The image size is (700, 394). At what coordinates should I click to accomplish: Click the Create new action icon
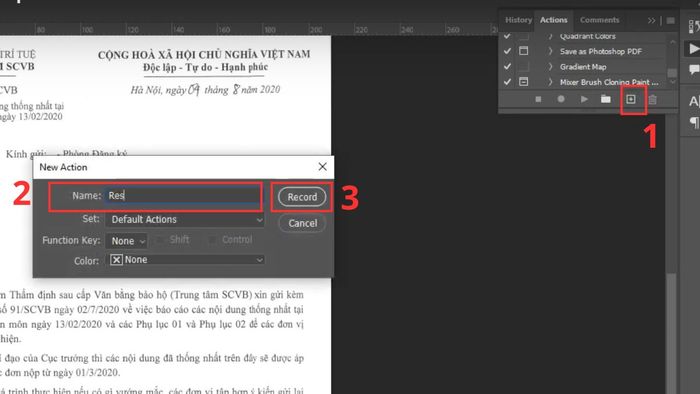631,99
